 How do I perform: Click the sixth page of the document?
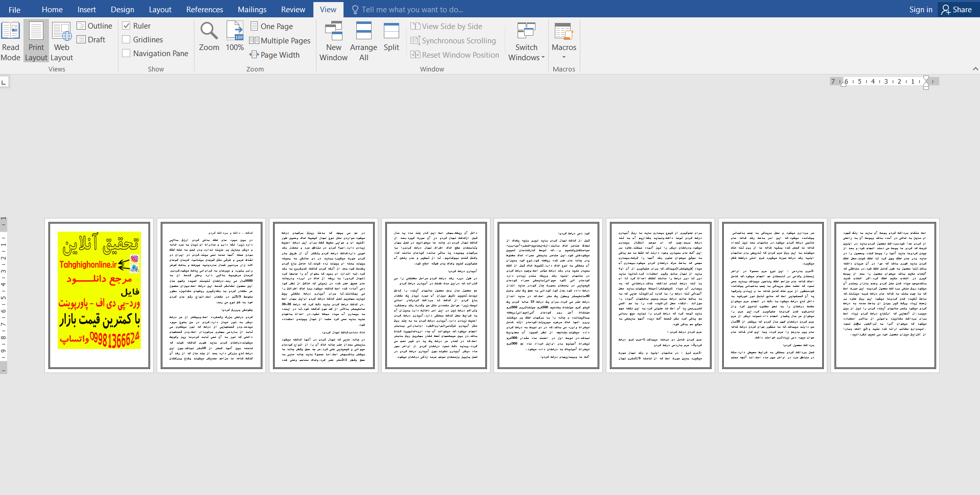660,295
